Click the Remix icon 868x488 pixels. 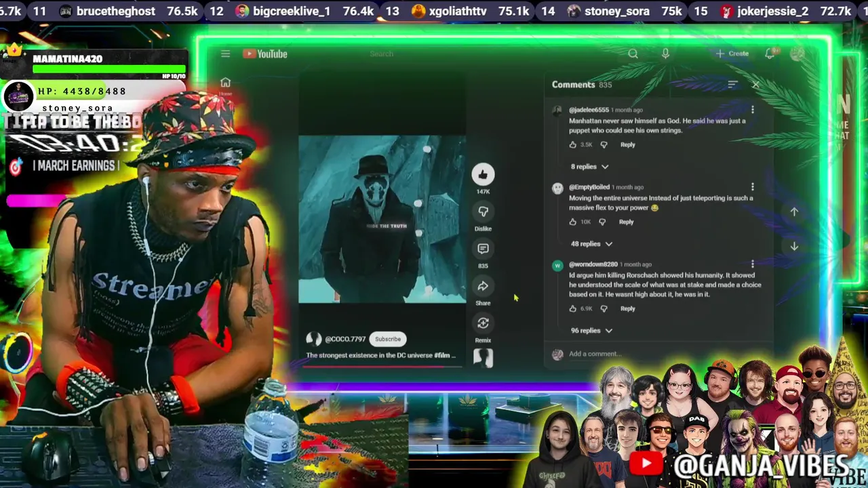pos(483,323)
